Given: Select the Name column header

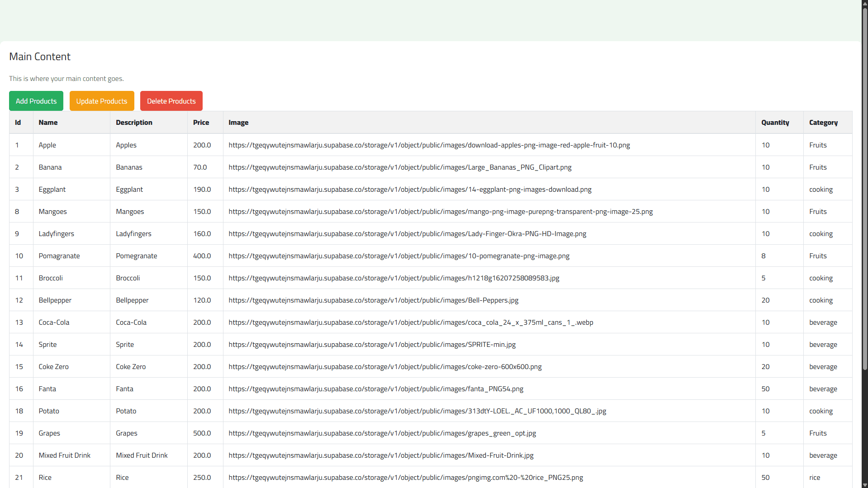Looking at the screenshot, I should [x=48, y=122].
